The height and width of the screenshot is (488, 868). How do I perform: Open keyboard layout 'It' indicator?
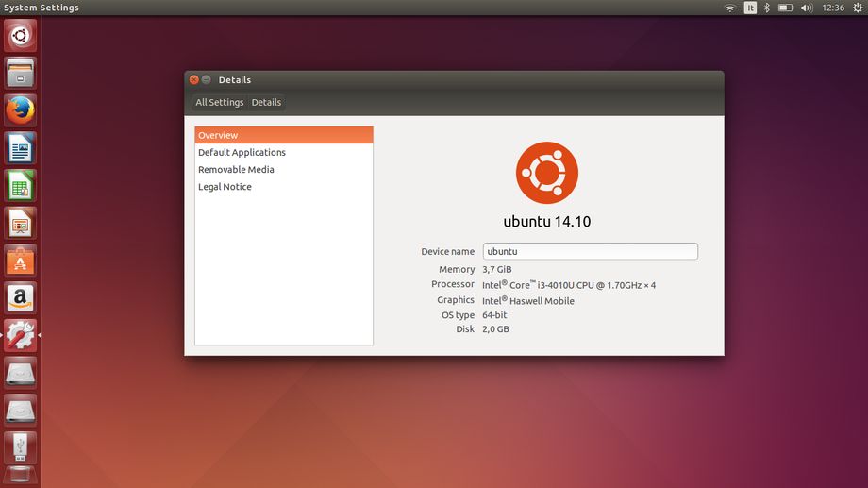tap(750, 8)
